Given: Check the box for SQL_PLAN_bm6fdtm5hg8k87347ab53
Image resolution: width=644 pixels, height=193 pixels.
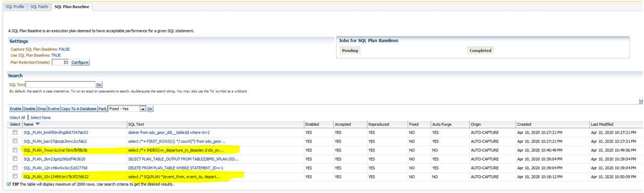Looking at the screenshot, I should (x=15, y=133).
